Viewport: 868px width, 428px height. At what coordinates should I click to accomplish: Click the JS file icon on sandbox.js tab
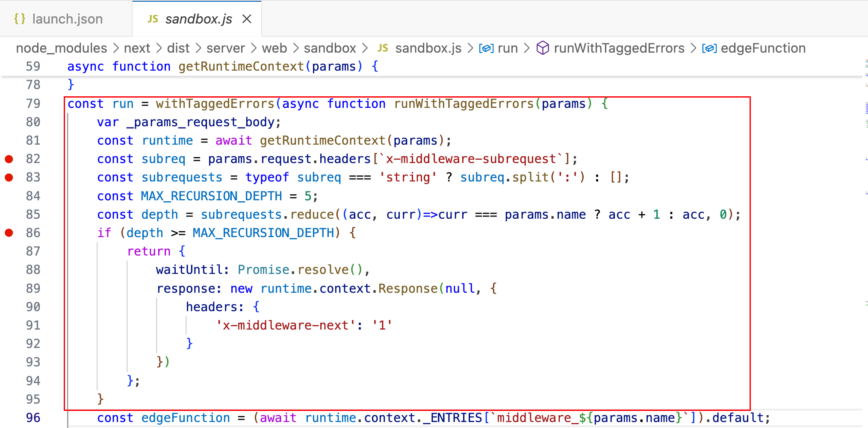click(153, 19)
